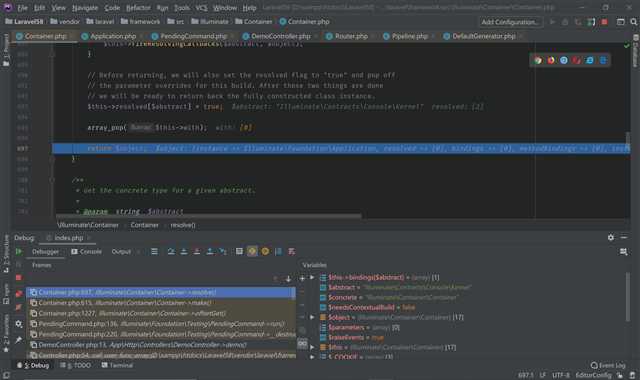640x380 pixels.
Task: Open in Firefox browser icon
Action: click(x=551, y=60)
